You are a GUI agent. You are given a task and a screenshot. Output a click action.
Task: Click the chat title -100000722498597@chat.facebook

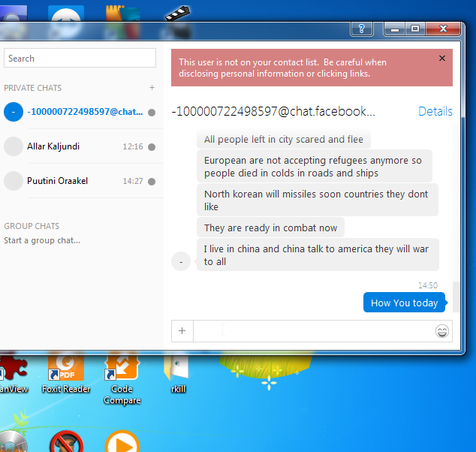click(x=273, y=111)
